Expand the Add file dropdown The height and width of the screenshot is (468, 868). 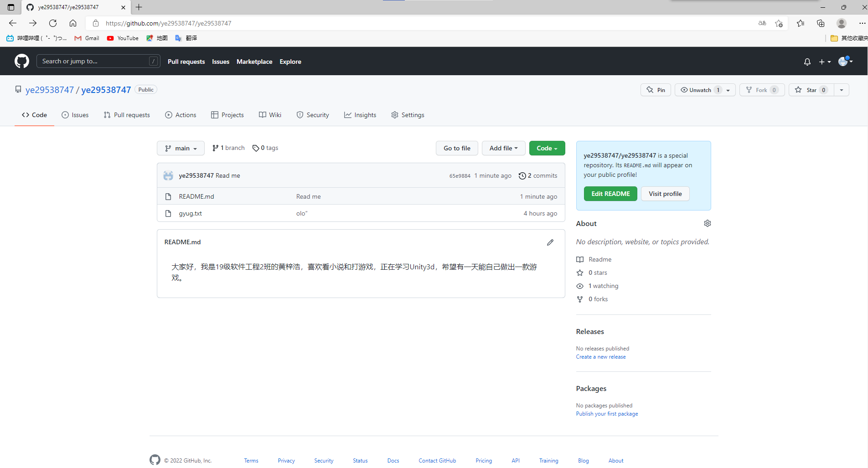503,148
